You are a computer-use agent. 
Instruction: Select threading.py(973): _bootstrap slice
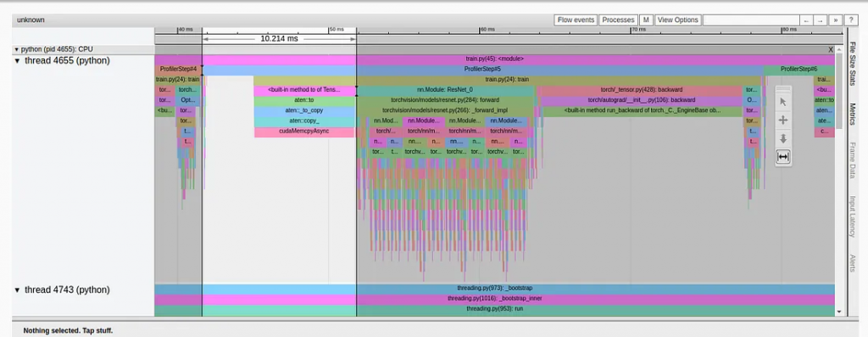(494, 289)
